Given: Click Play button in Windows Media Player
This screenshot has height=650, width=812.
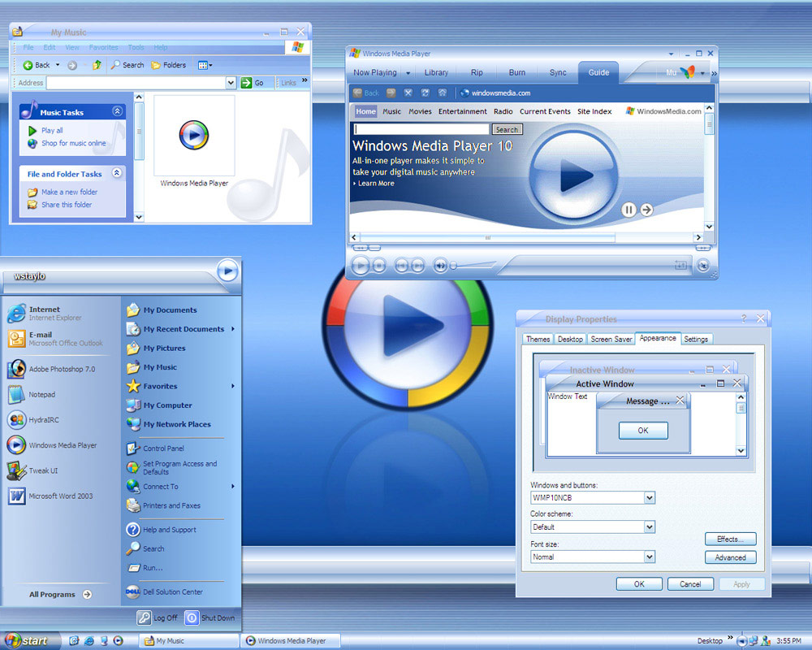Looking at the screenshot, I should [x=361, y=266].
